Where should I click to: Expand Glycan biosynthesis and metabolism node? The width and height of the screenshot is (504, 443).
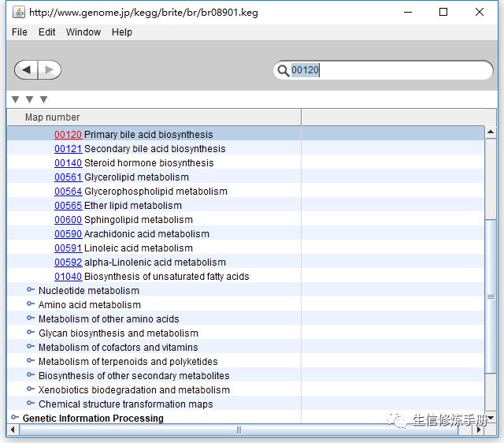click(31, 333)
